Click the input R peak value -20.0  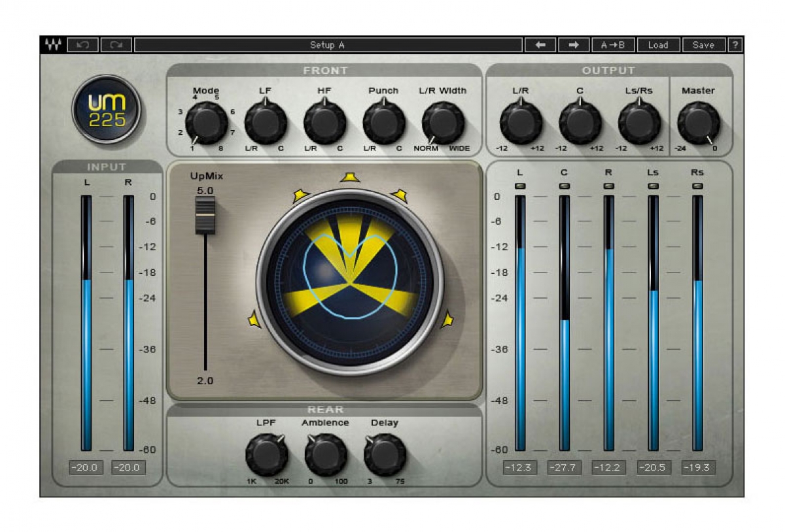(128, 467)
